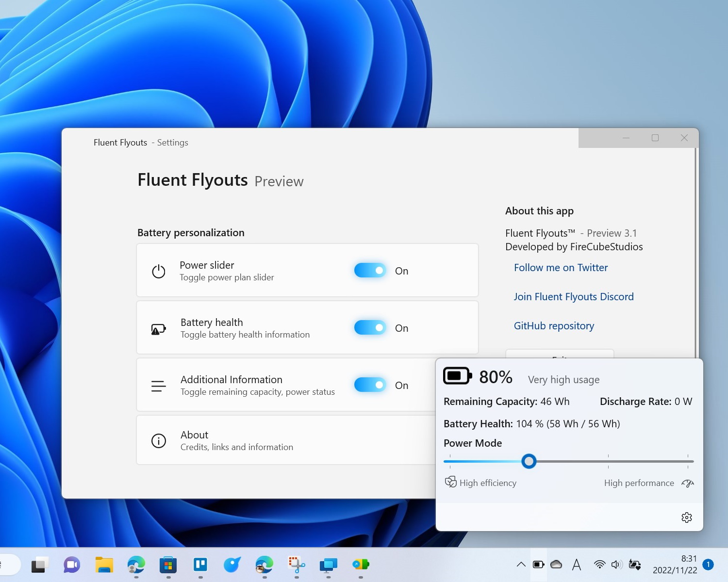Open Join Fluent Flyouts Discord link
The height and width of the screenshot is (582, 728).
pos(574,297)
